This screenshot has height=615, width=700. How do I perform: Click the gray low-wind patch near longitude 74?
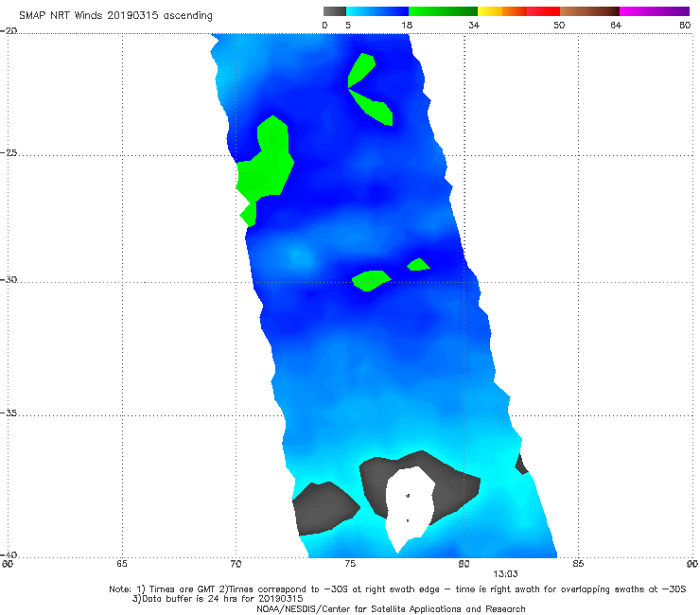pyautogui.click(x=324, y=508)
